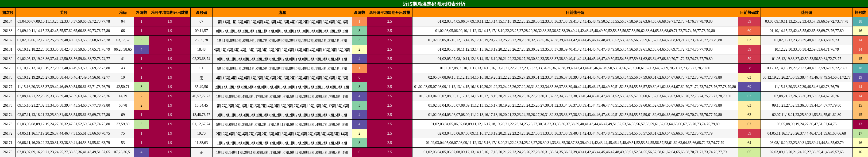
Task: Select the 奖号 column header
Action: [x=64, y=13]
